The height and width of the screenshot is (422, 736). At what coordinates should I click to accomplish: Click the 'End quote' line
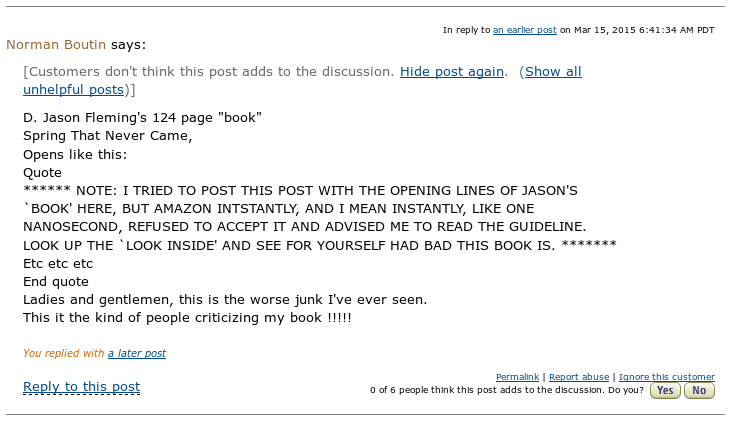56,282
